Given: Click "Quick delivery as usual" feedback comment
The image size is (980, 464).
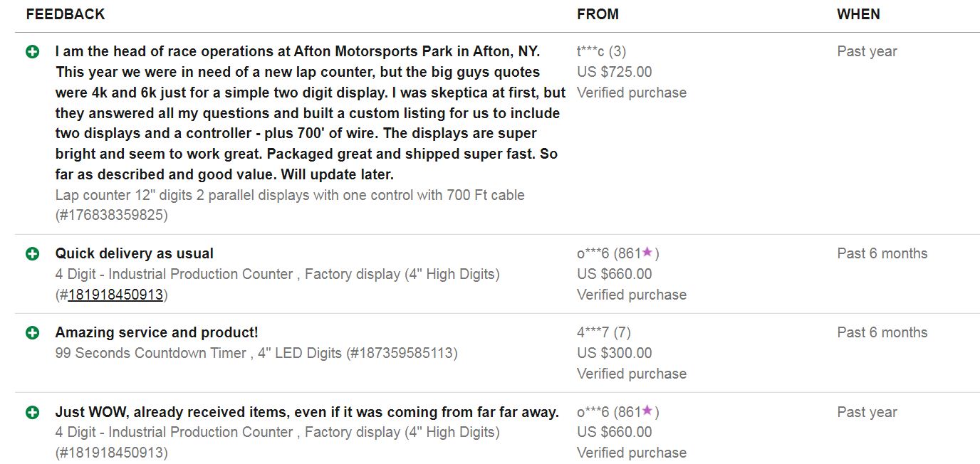Looking at the screenshot, I should coord(135,253).
